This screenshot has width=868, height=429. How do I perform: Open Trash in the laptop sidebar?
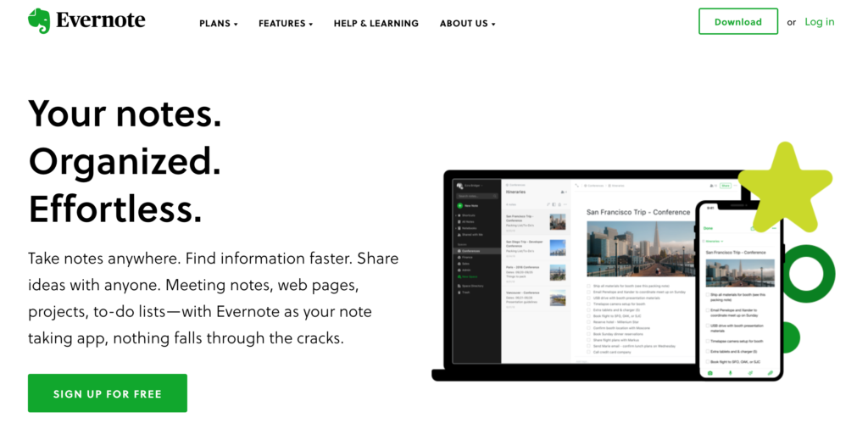tap(464, 292)
